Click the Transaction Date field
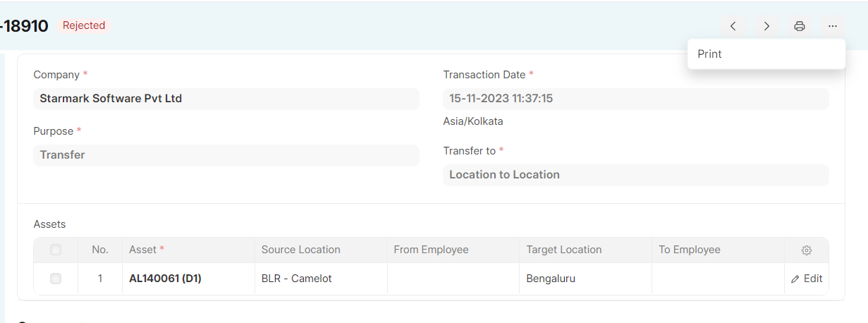The width and height of the screenshot is (868, 323). pyautogui.click(x=636, y=99)
